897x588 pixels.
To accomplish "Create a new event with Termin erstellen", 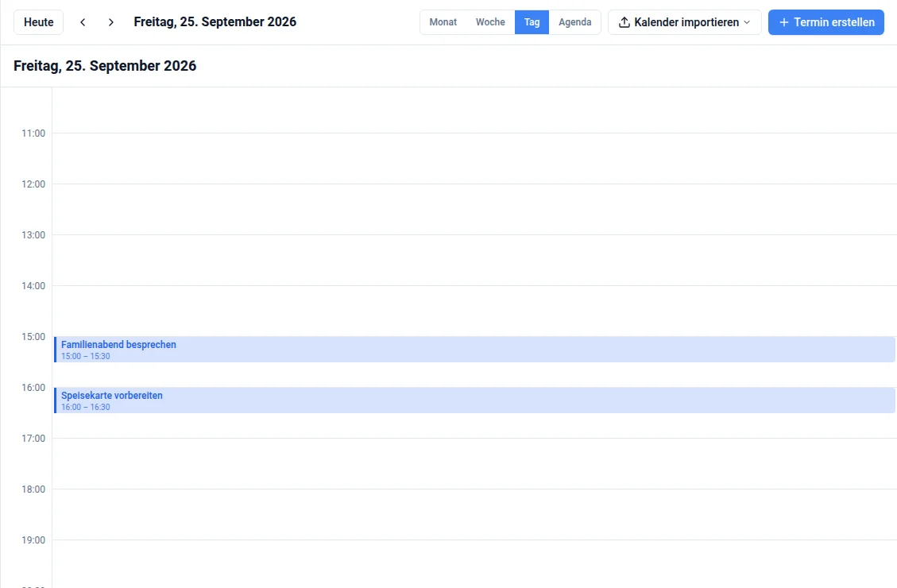I will coord(825,22).
